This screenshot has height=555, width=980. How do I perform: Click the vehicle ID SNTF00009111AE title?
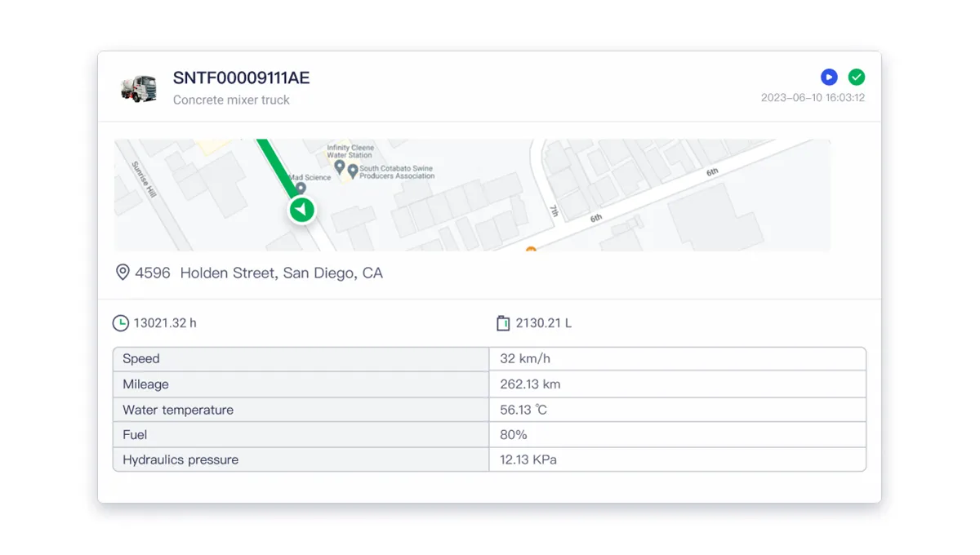pos(241,78)
